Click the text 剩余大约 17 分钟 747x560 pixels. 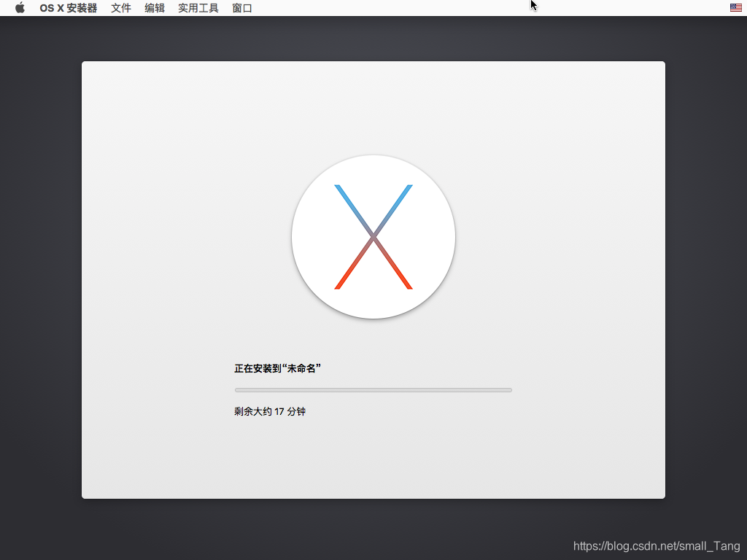270,411
